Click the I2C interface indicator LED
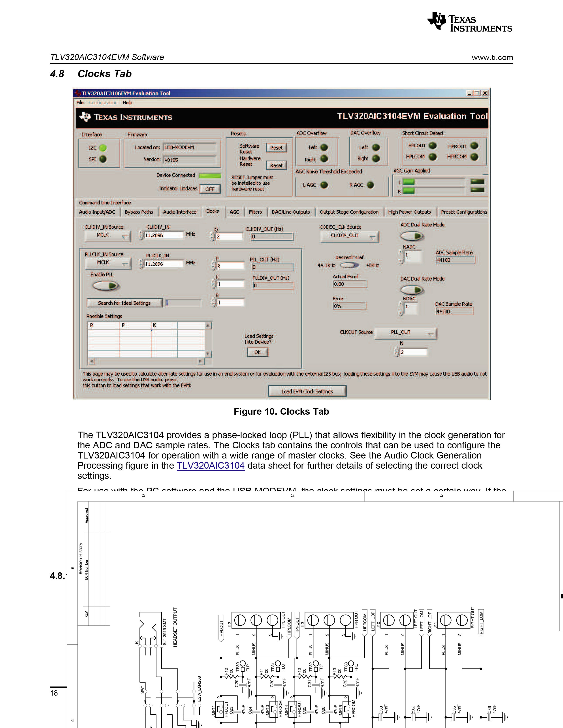The image size is (563, 728). pos(103,148)
